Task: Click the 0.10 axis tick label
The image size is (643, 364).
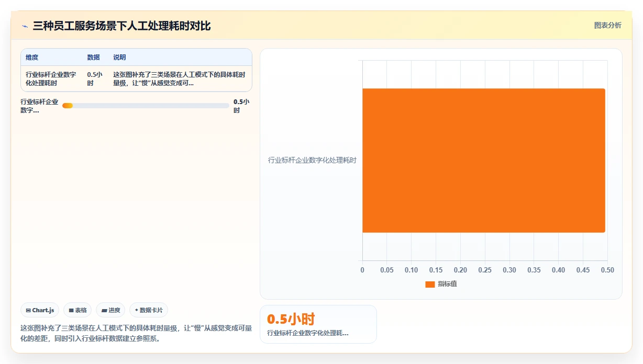Action: 411,270
